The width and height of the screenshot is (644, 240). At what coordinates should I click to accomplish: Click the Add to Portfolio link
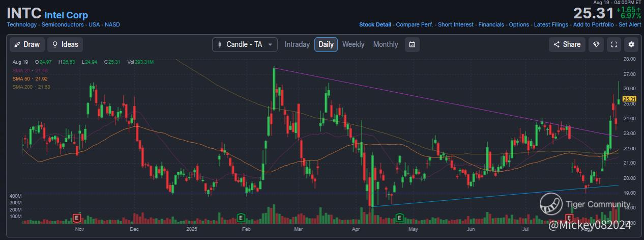[x=593, y=24]
